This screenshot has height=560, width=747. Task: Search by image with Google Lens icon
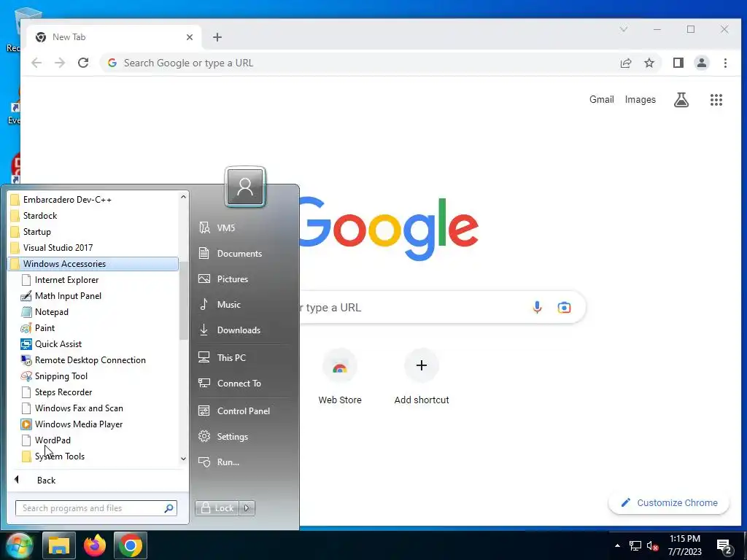pyautogui.click(x=564, y=308)
